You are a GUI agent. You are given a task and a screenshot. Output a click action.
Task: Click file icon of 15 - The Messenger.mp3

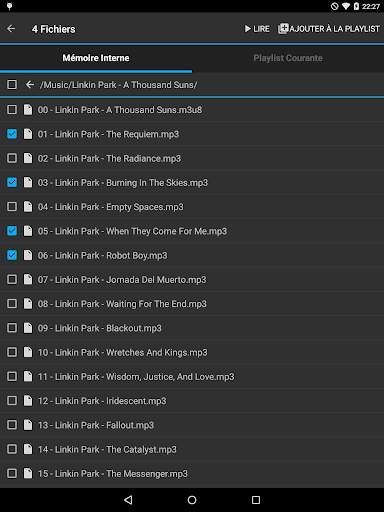(x=28, y=474)
